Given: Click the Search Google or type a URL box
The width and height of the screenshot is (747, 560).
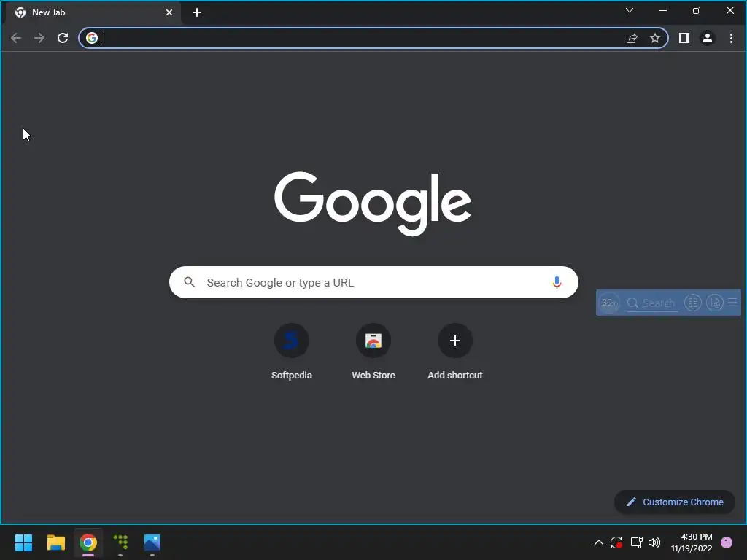Looking at the screenshot, I should click(373, 282).
